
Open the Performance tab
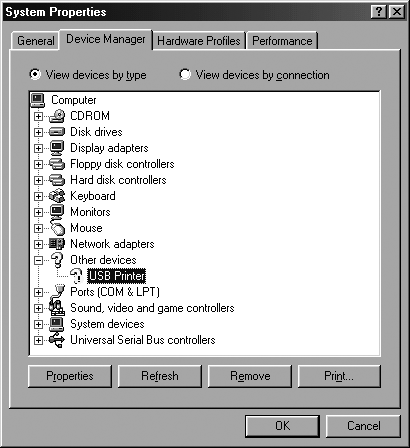click(282, 41)
